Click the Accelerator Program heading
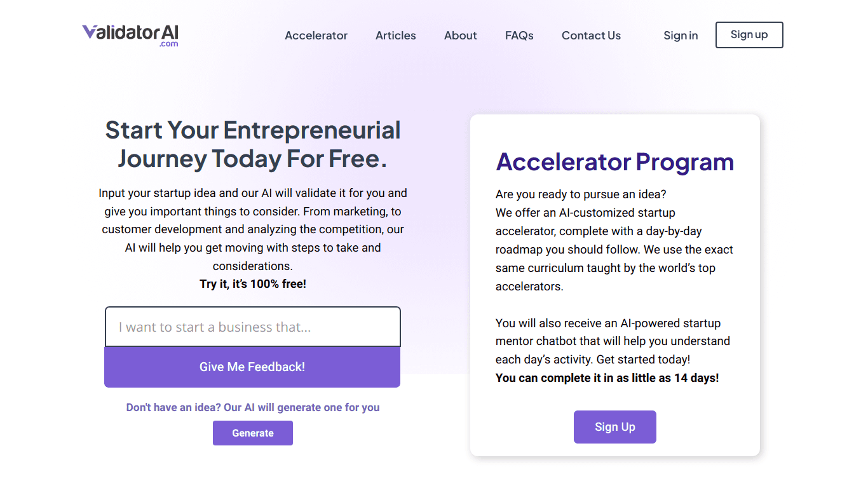868x488 pixels. 614,162
